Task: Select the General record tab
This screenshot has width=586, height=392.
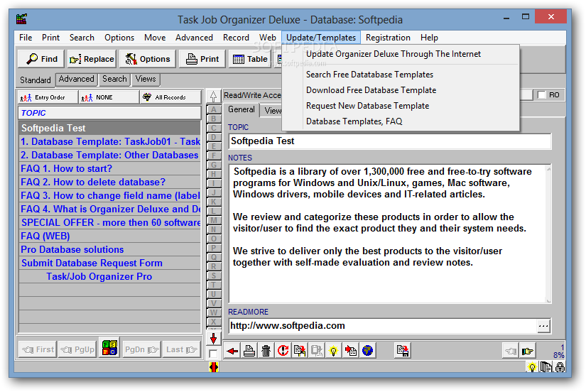Action: point(242,109)
